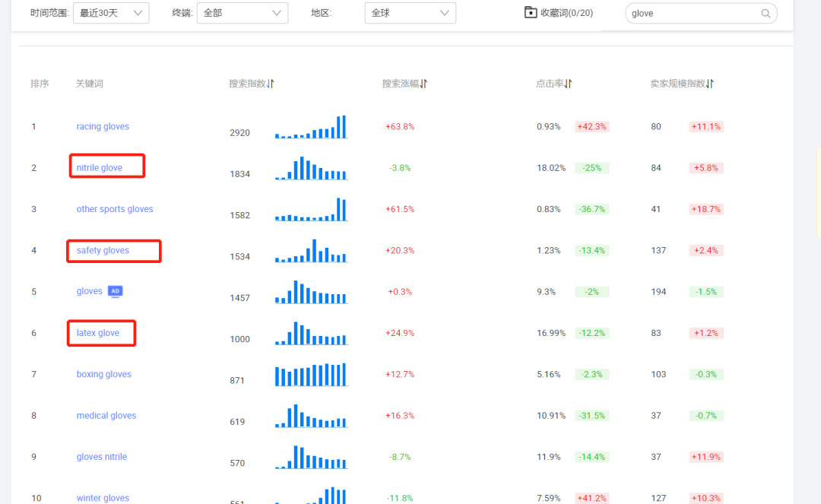Viewport: 821px width, 504px height.
Task: Open the other sports gloves keyword link
Action: click(115, 208)
